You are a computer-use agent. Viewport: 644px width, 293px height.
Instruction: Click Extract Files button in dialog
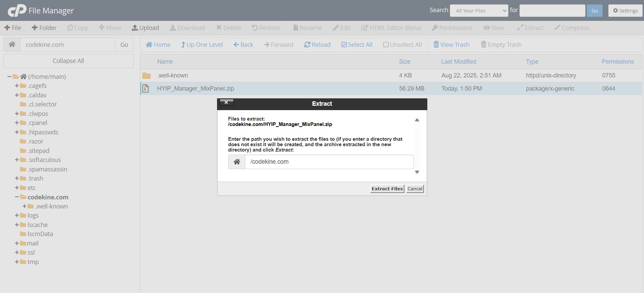[x=387, y=189]
